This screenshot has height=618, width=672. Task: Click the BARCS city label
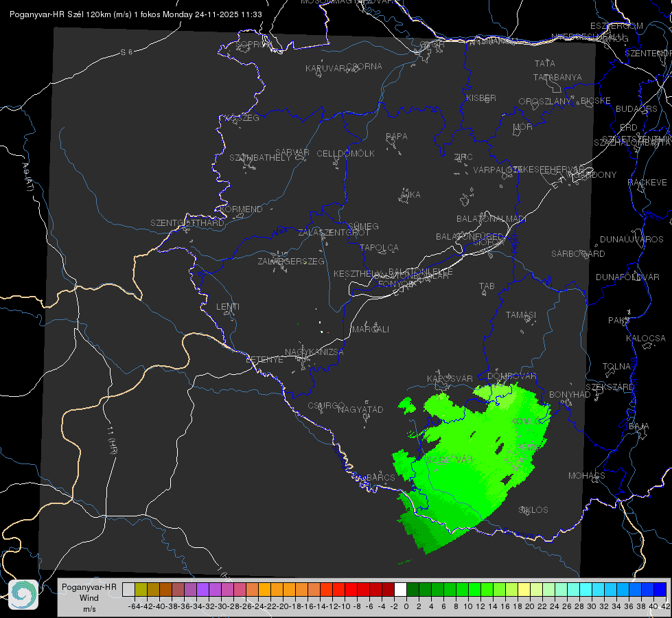pyautogui.click(x=380, y=477)
